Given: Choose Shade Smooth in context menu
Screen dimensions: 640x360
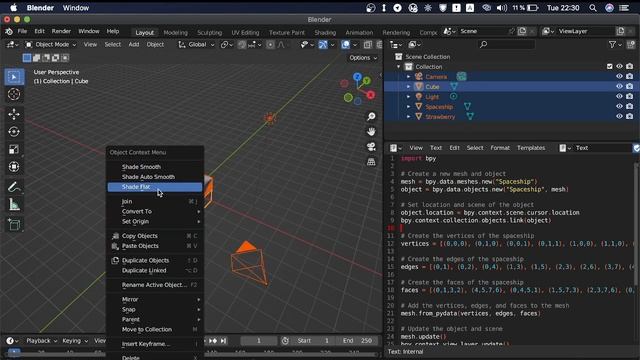Looking at the screenshot, I should click(x=155, y=167).
